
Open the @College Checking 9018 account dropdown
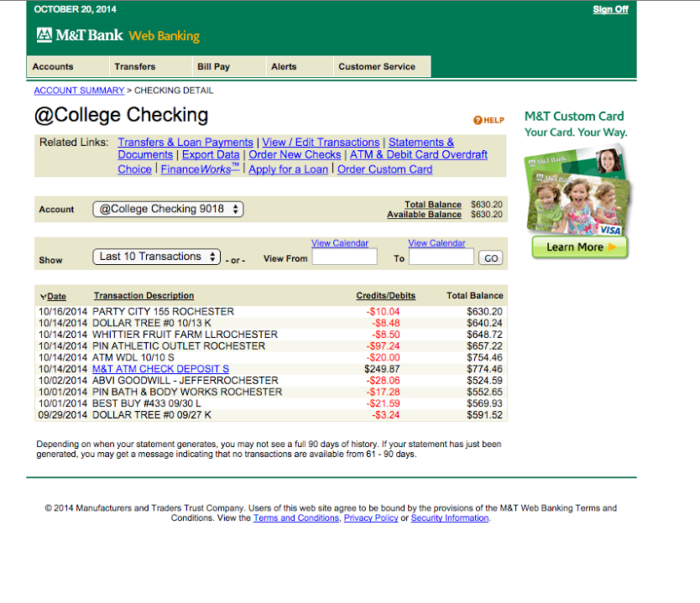pyautogui.click(x=168, y=209)
